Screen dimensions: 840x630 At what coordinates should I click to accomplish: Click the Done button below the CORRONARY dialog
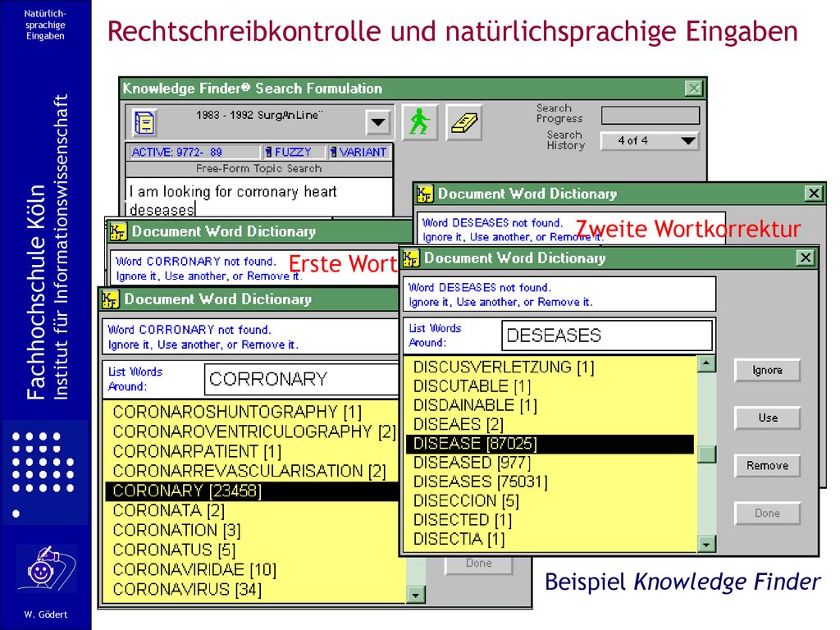pyautogui.click(x=478, y=564)
